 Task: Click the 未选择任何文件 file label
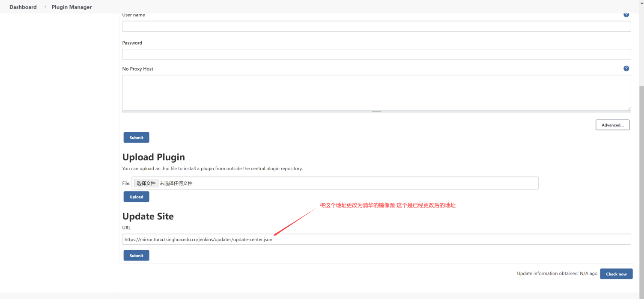pos(176,183)
